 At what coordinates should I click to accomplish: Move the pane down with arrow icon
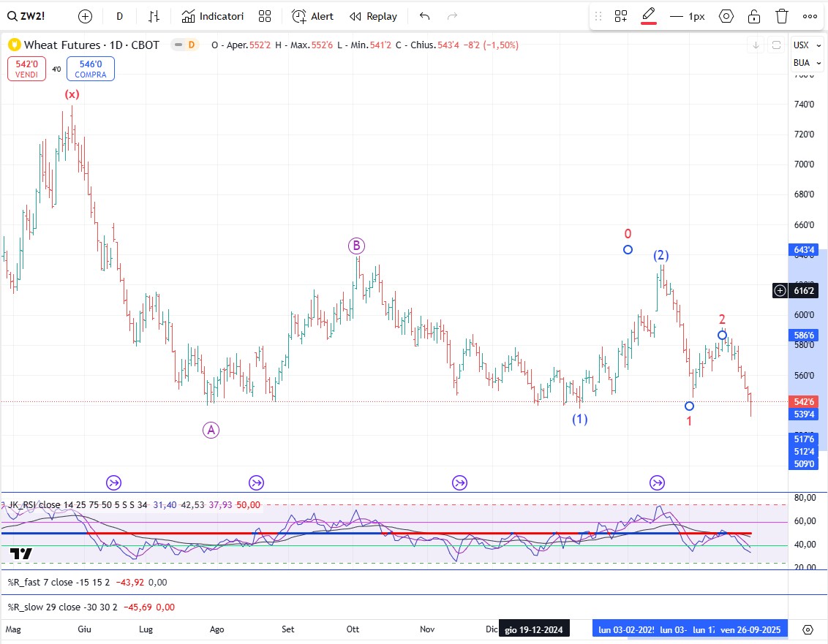pyautogui.click(x=756, y=45)
